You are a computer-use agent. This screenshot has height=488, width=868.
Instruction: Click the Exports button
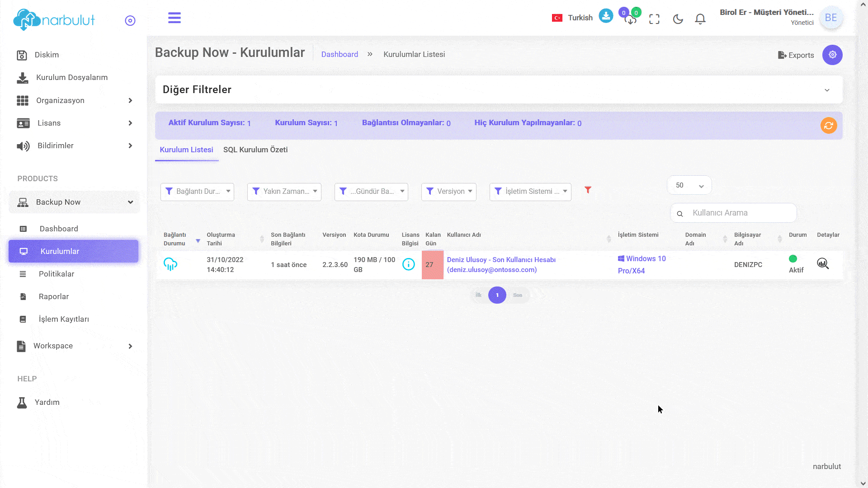pyautogui.click(x=796, y=55)
